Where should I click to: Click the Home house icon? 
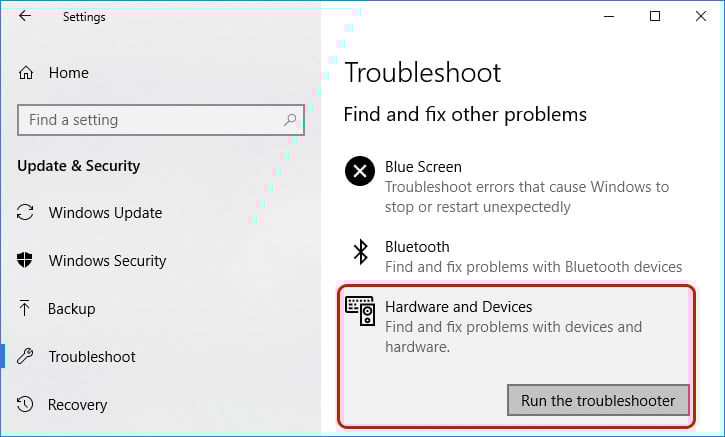26,73
